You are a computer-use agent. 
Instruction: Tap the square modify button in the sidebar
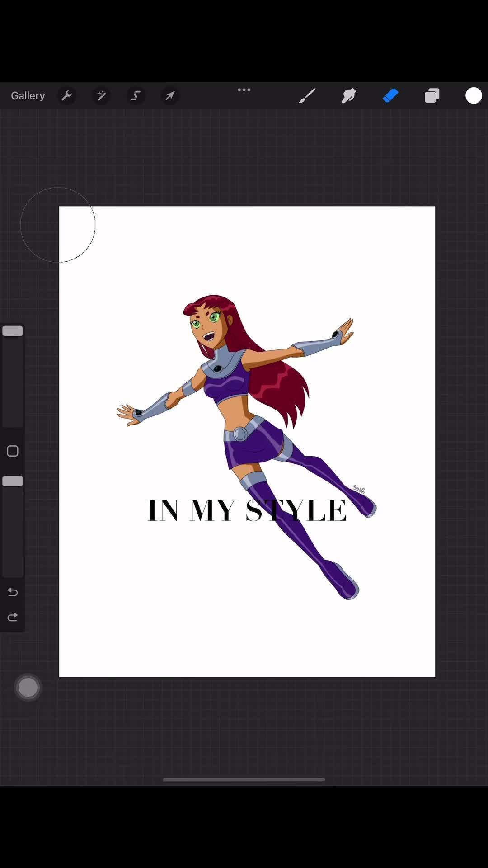tap(13, 451)
